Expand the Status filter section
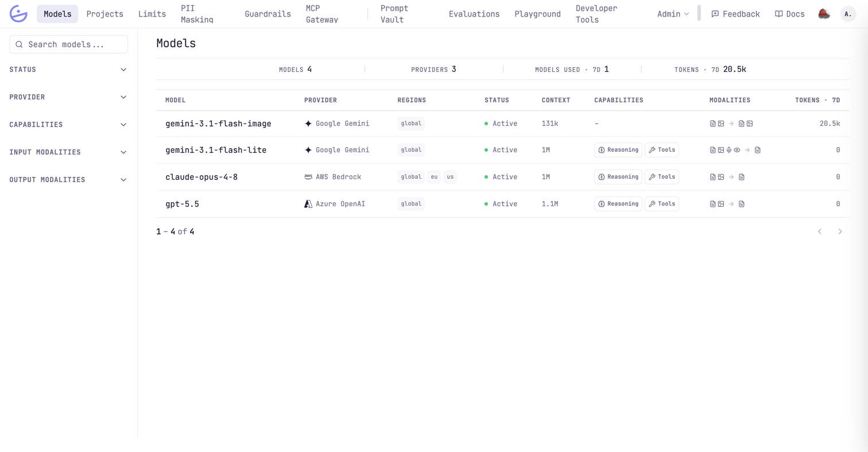The height and width of the screenshot is (452, 868). (x=69, y=69)
